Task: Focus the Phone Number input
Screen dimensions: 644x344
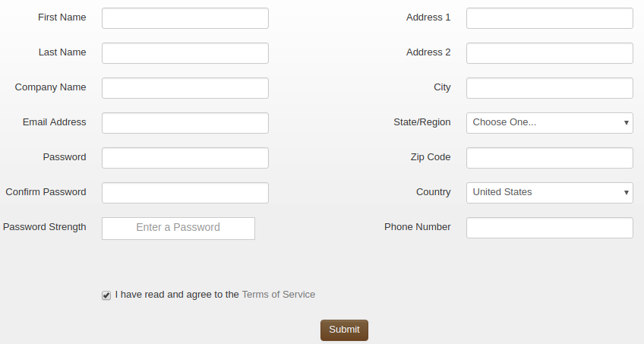Action: (x=549, y=228)
